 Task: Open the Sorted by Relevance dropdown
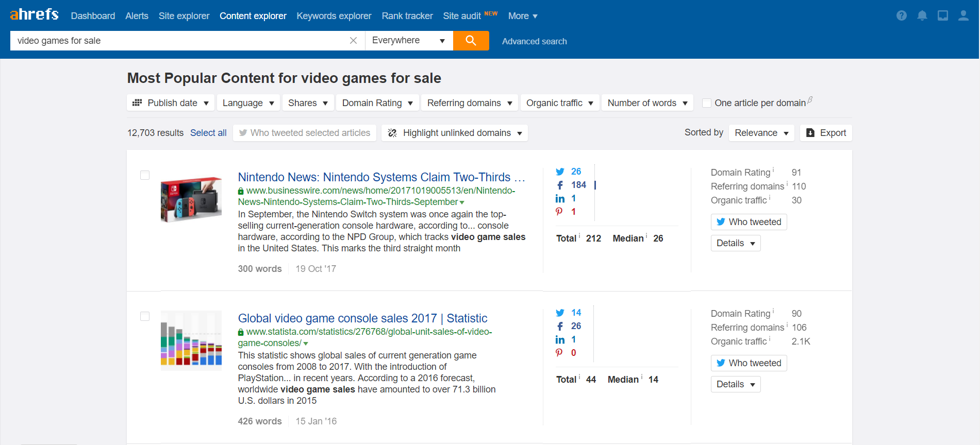[761, 133]
